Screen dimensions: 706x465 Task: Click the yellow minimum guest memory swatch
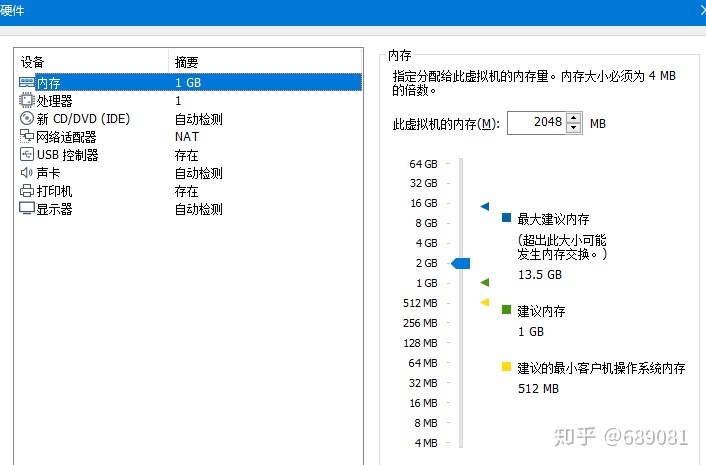pos(507,366)
